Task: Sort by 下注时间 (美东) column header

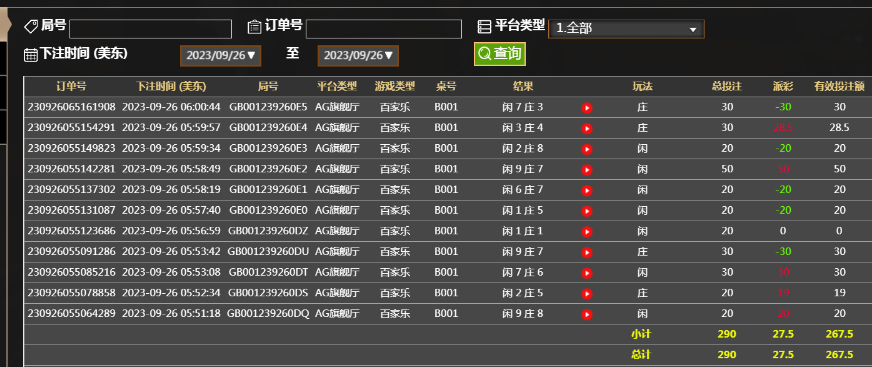Action: coord(171,86)
